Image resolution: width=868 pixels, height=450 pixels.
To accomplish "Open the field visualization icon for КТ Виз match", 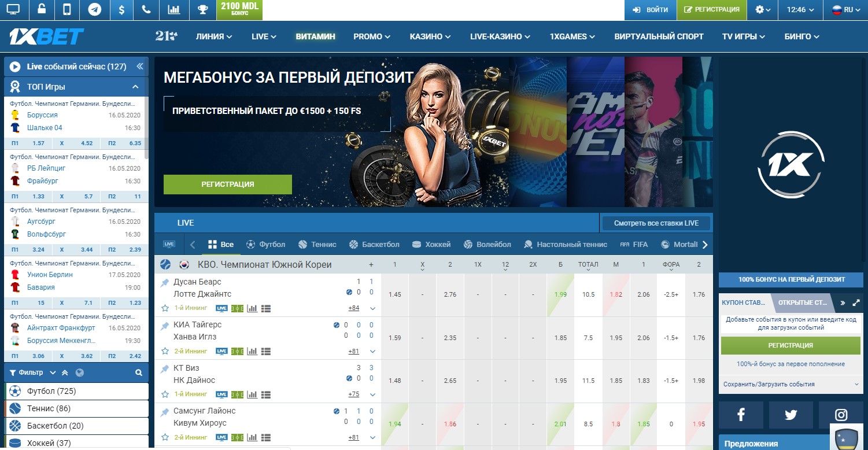I will [237, 394].
